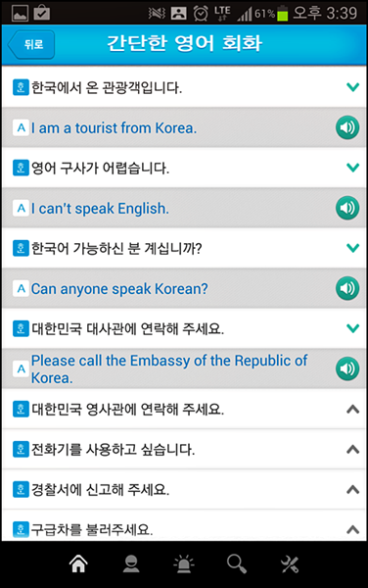Play audio for 'Please call the Embassy' phrase
The height and width of the screenshot is (588, 368).
click(x=347, y=368)
